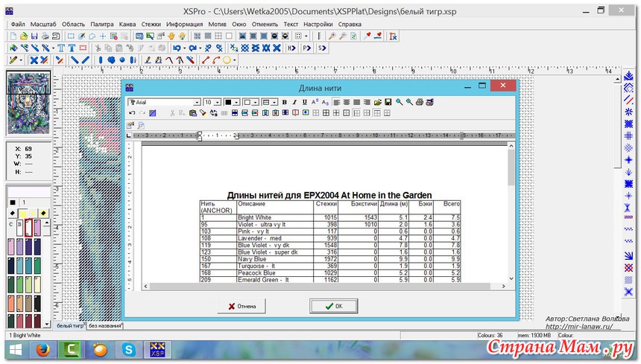The height and width of the screenshot is (364, 641).
Task: Click the circle shape drawing tool
Action: pyautogui.click(x=226, y=60)
